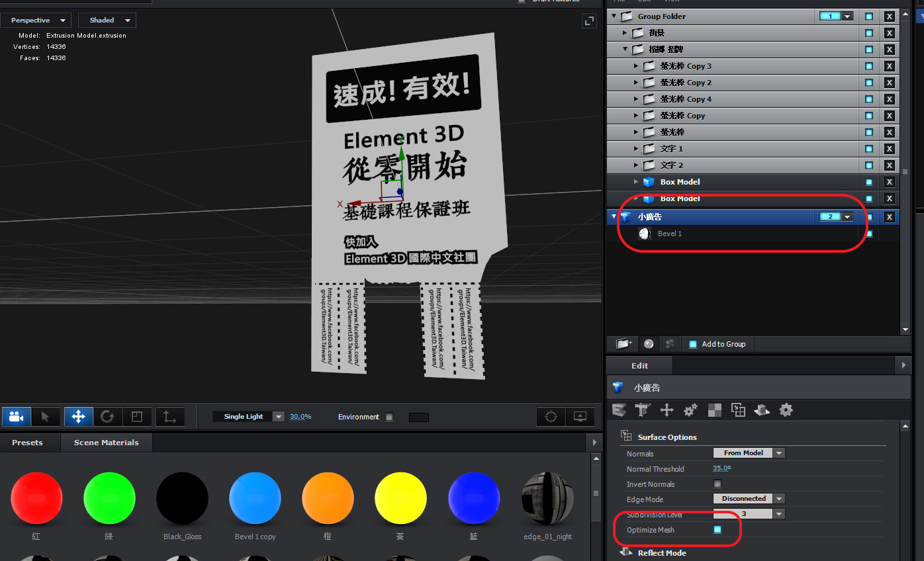The image size is (924, 561).
Task: Click the Environment color swatch
Action: point(419,417)
